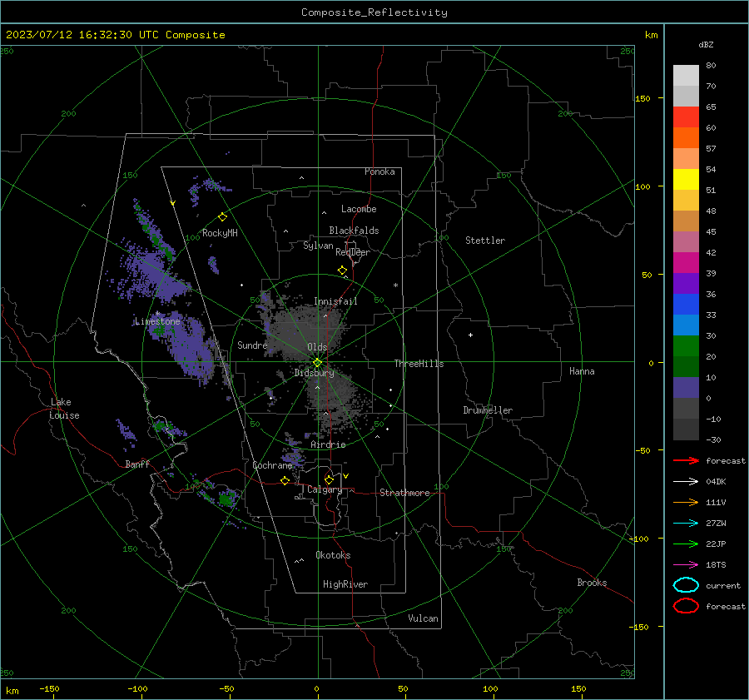Click the yellow diamond marker above Calgary
The height and width of the screenshot is (700, 749).
coord(329,479)
